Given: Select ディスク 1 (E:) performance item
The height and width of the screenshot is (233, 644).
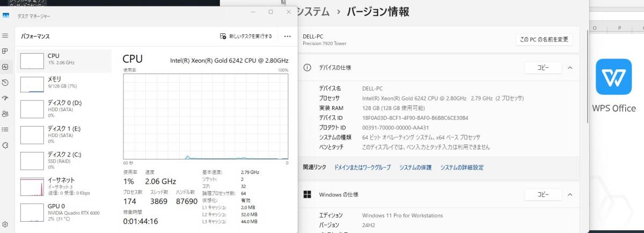Looking at the screenshot, I should (64, 135).
